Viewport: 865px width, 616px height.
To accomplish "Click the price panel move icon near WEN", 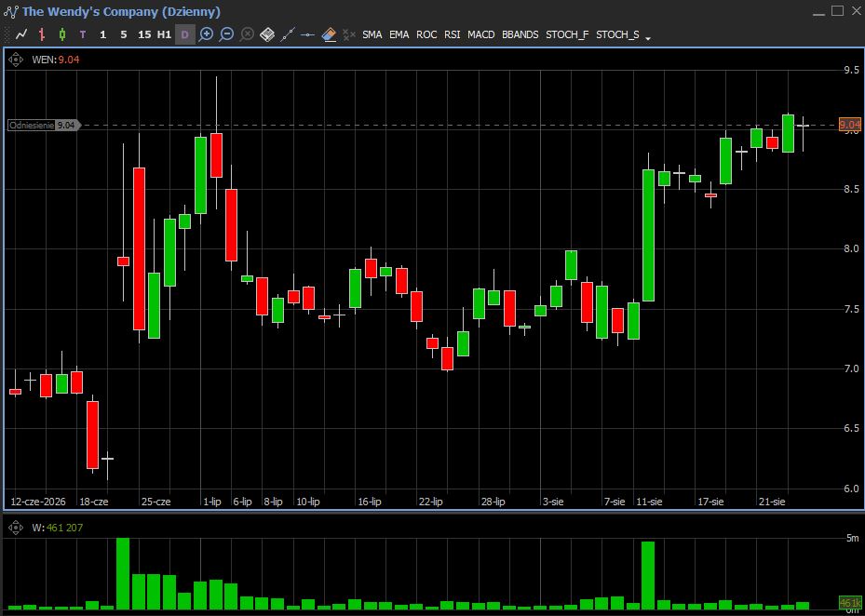I will (x=16, y=60).
